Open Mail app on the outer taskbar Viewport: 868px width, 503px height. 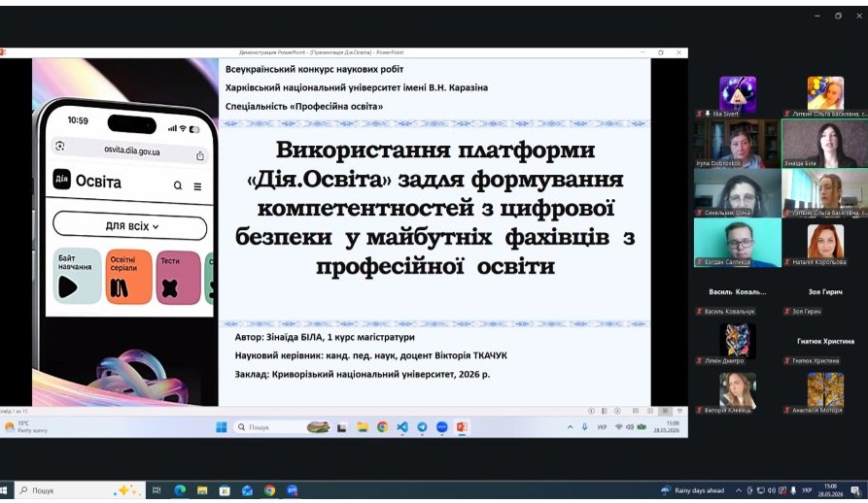(247, 490)
